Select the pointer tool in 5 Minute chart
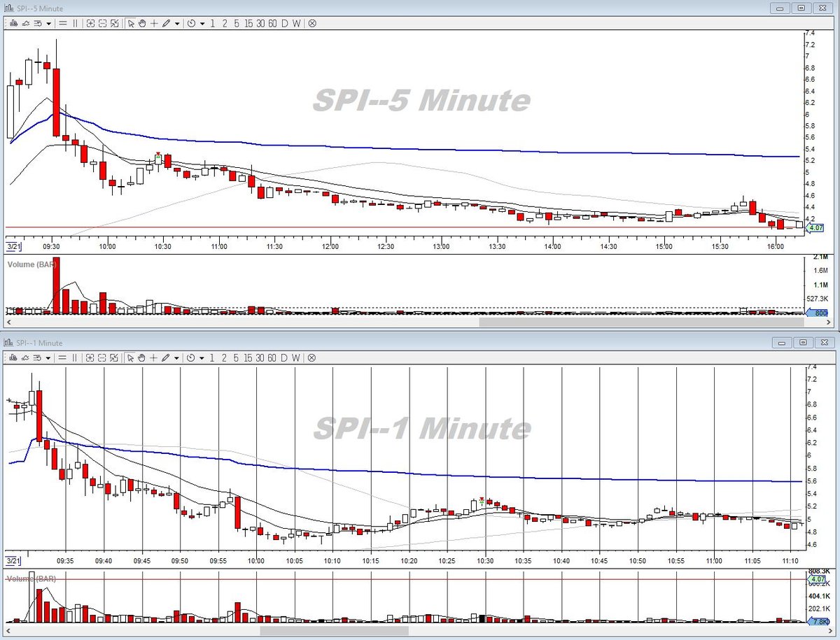Screen dimensions: 840x640 point(131,23)
